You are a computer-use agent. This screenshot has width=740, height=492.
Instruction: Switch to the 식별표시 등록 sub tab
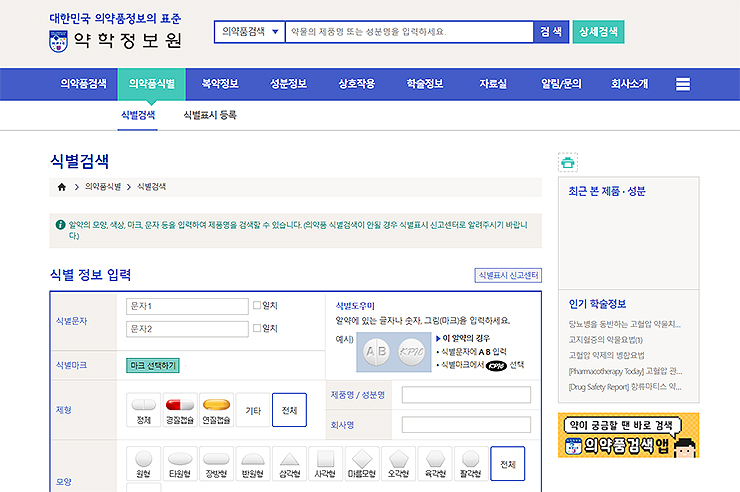tap(210, 115)
